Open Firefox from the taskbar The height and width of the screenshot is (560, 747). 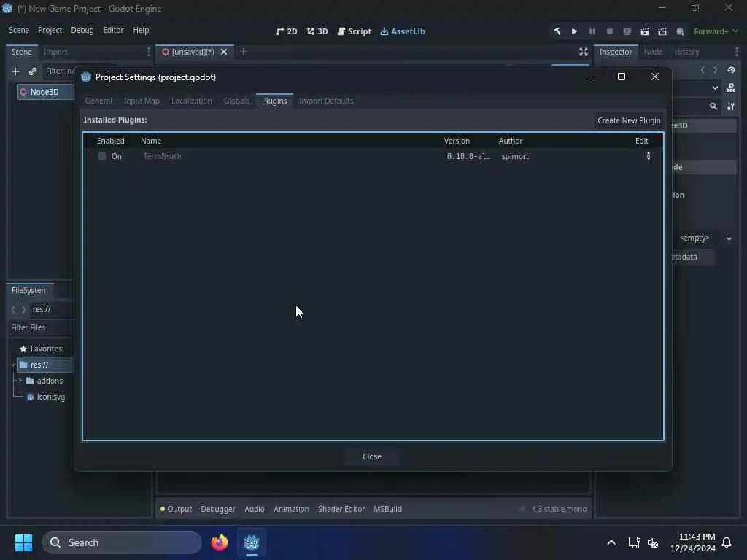point(220,542)
